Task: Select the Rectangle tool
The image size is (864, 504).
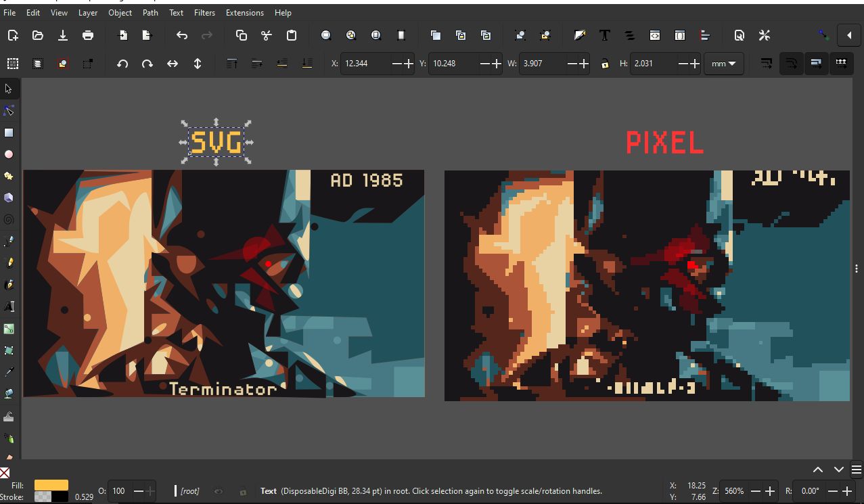Action: coord(9,133)
